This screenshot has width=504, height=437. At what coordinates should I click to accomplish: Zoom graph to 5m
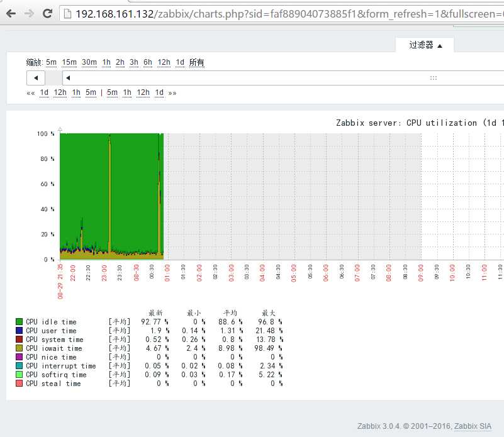pyautogui.click(x=51, y=62)
